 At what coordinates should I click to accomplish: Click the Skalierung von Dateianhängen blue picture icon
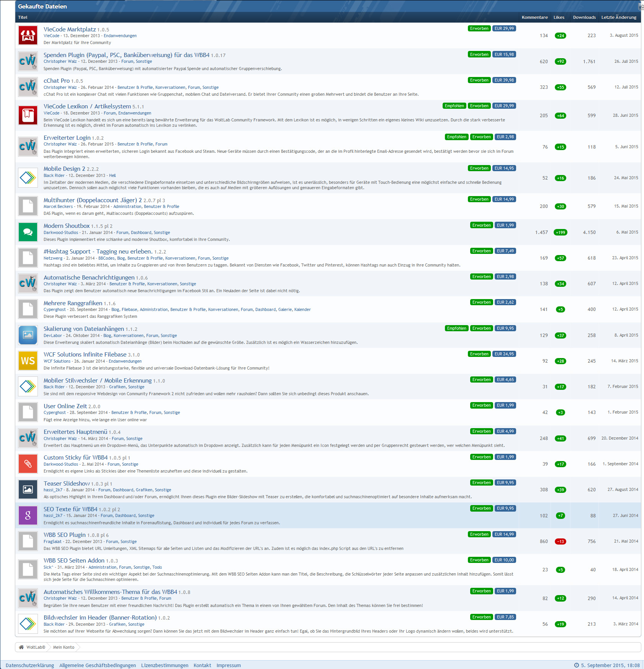tap(28, 335)
